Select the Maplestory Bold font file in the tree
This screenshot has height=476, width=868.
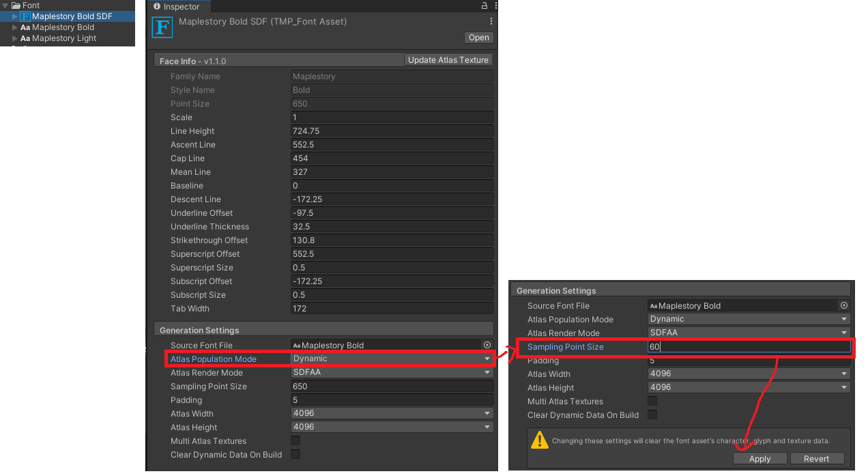click(63, 27)
